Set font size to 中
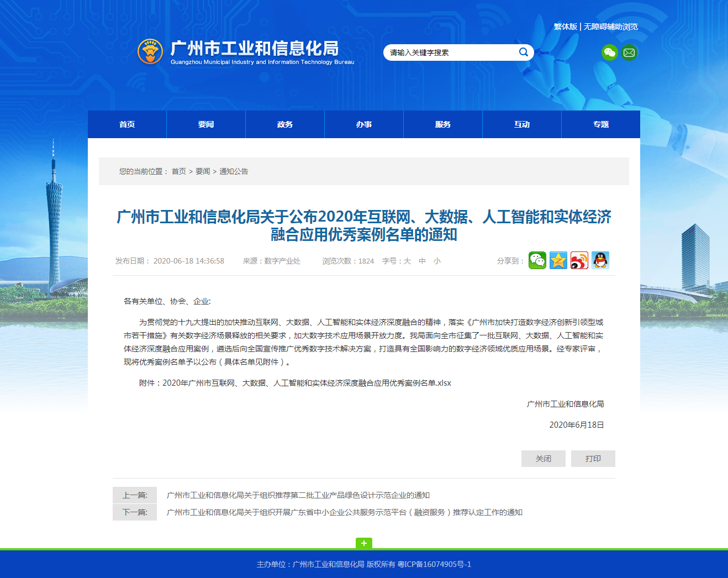This screenshot has height=578, width=728. pyautogui.click(x=422, y=261)
